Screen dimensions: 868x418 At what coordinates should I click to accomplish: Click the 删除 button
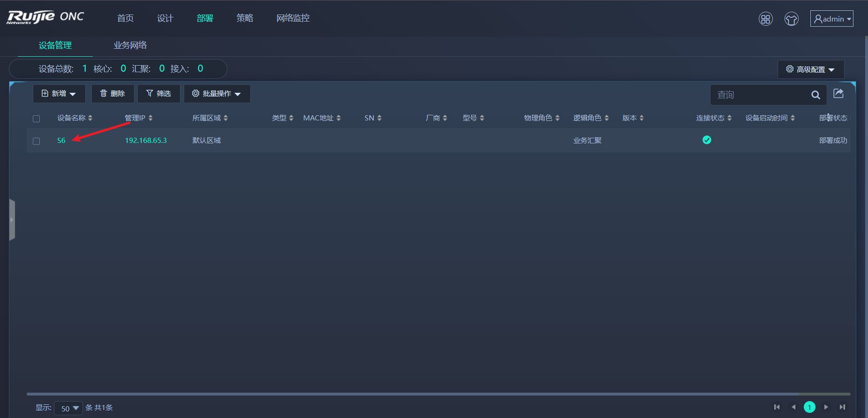(x=113, y=94)
